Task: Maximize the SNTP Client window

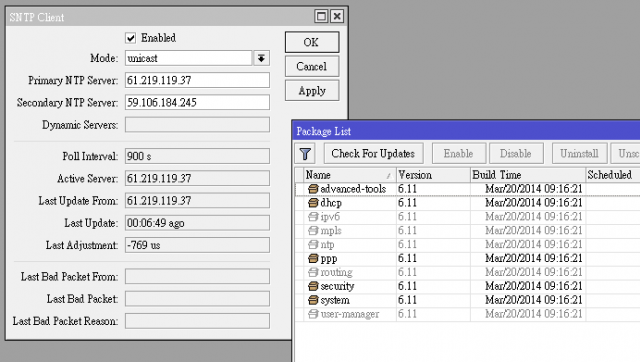Action: [321, 16]
